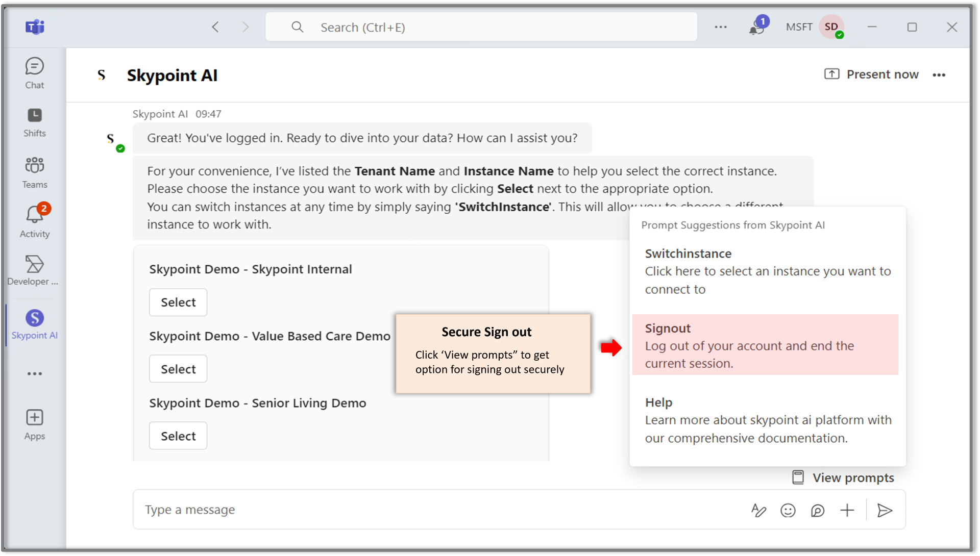This screenshot has width=980, height=556.
Task: Maximize the Teams window
Action: (912, 27)
